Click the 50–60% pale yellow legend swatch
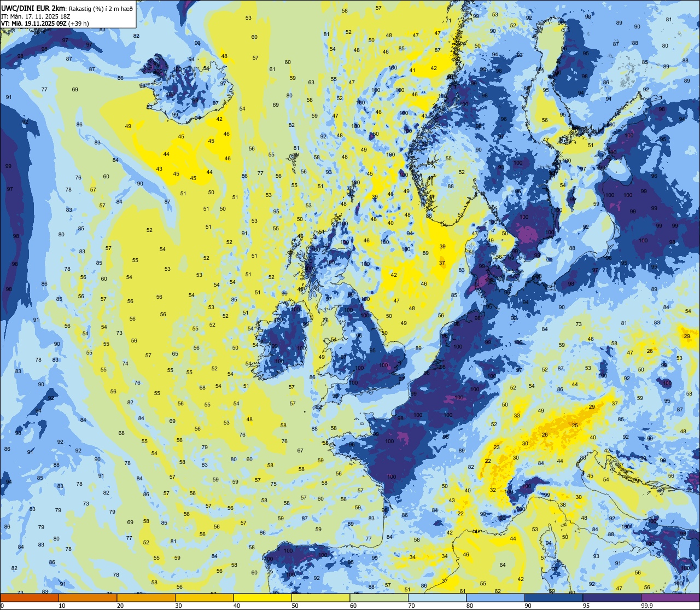Viewport: 700px width, 610px height. [320, 598]
